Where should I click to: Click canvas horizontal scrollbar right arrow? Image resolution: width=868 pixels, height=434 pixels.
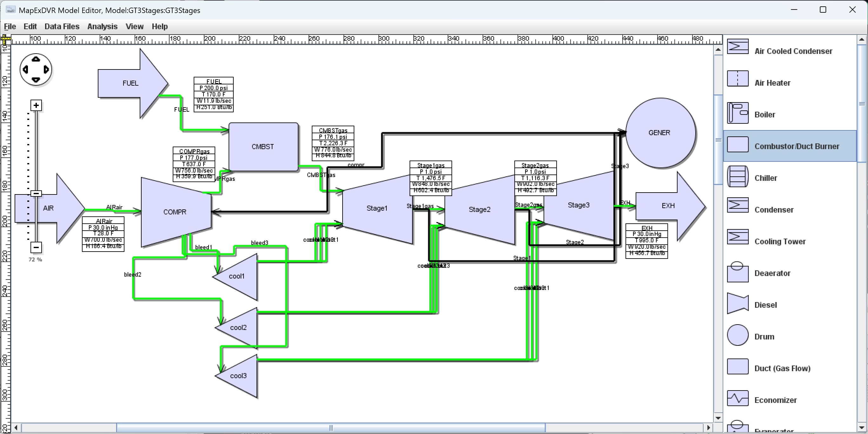point(709,428)
